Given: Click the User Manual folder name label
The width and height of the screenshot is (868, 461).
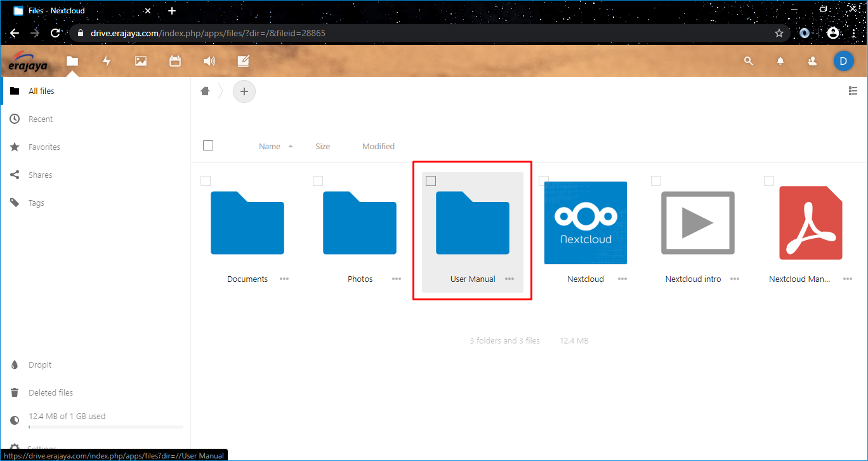Looking at the screenshot, I should (x=473, y=279).
